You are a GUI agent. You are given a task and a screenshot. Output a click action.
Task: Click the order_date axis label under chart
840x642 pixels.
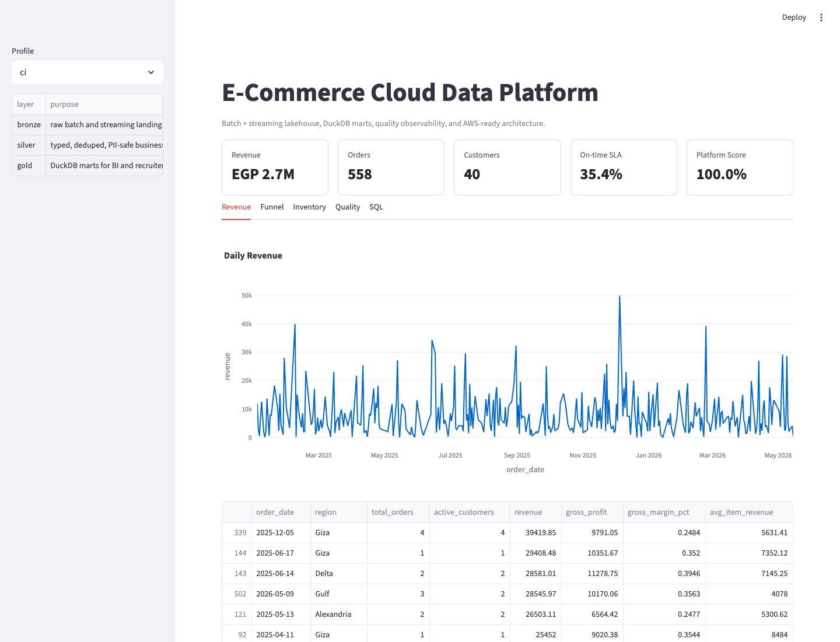pos(525,470)
